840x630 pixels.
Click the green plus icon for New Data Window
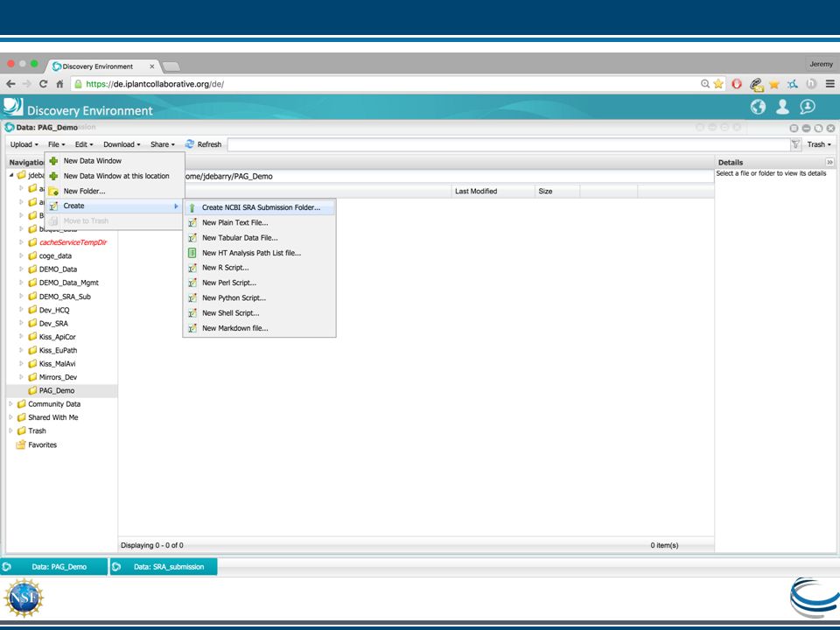point(53,161)
